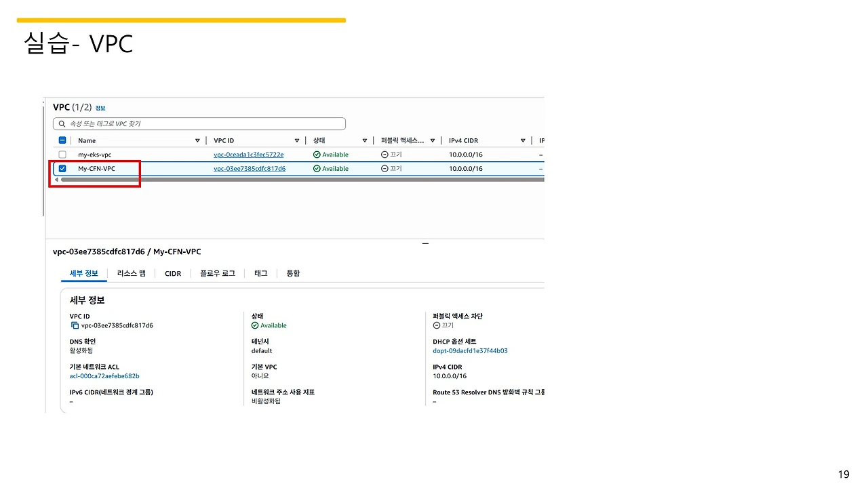Click the search magnifier icon in VPC filter
868x488 pixels.
coord(62,124)
